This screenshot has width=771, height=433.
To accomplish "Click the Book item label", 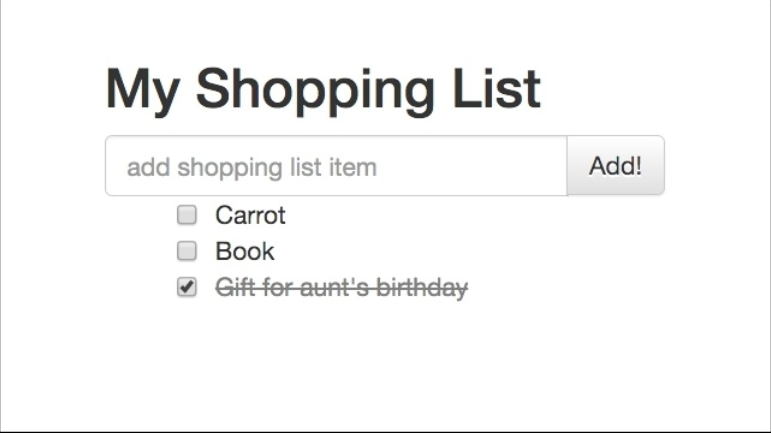I will pyautogui.click(x=245, y=251).
